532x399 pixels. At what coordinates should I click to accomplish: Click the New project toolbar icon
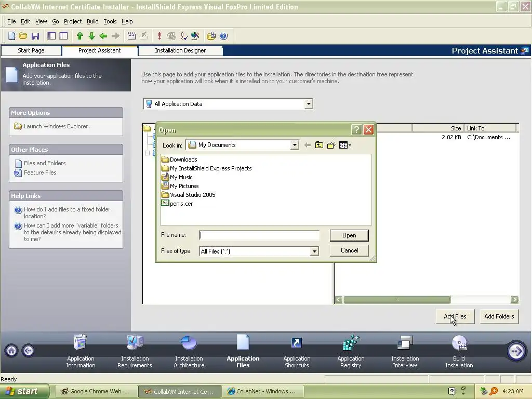[11, 36]
